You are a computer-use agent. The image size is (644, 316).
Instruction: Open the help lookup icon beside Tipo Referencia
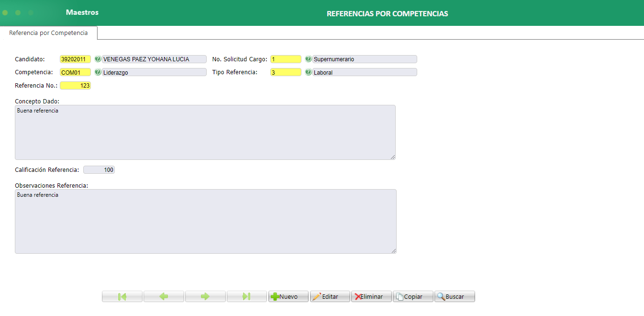308,72
